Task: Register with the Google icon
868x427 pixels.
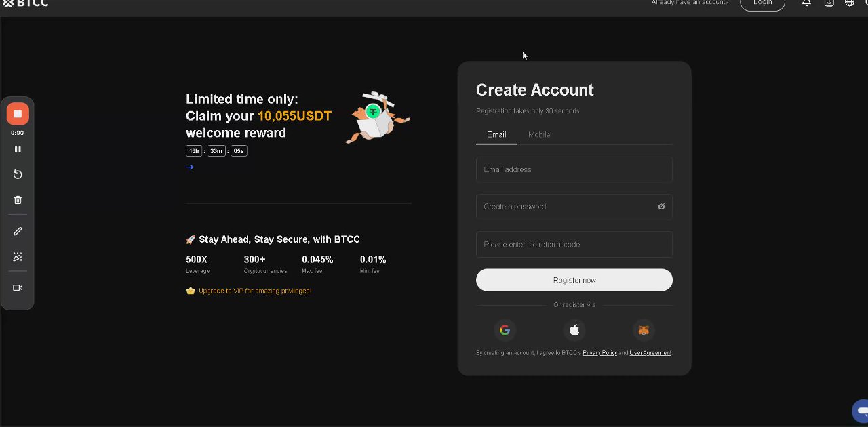Action: tap(505, 330)
